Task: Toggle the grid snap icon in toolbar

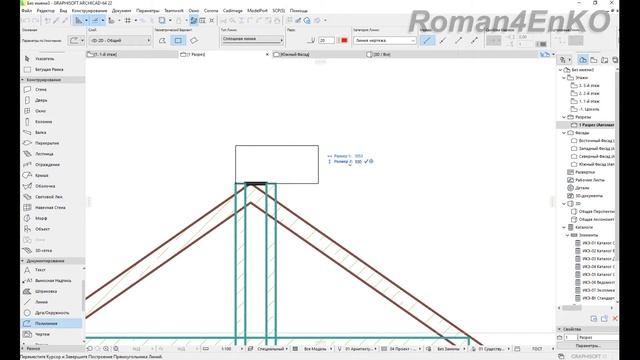Action: click(x=128, y=20)
